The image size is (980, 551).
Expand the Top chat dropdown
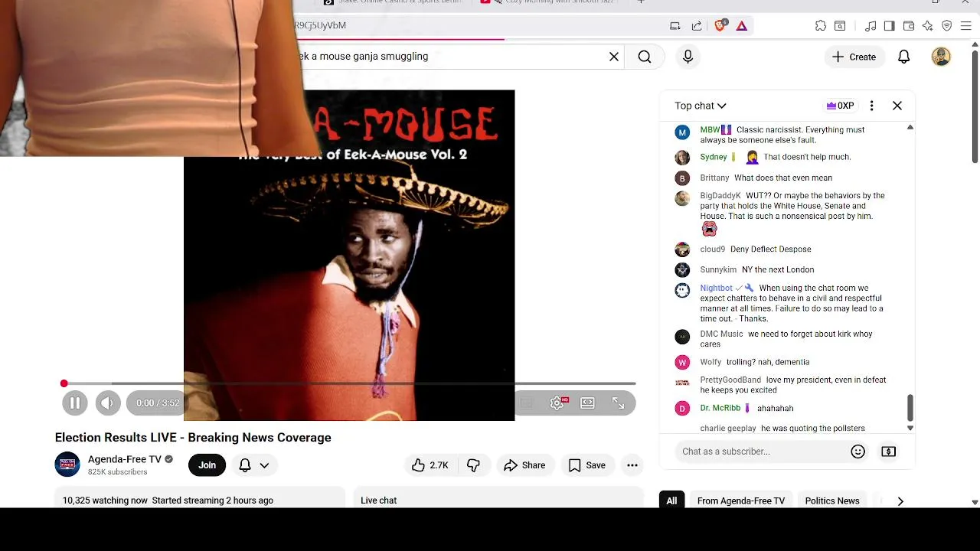[701, 106]
